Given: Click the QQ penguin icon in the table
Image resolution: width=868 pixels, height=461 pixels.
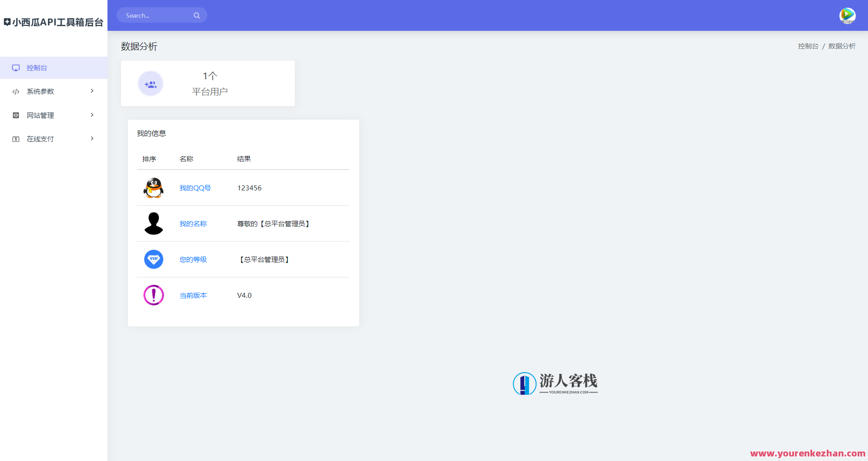Looking at the screenshot, I should pos(153,188).
